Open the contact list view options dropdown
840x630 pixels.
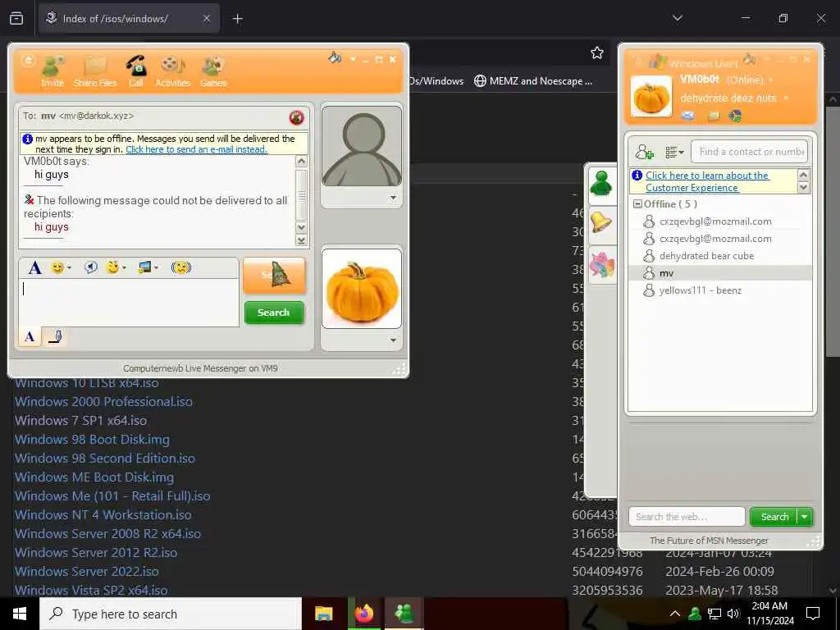pos(674,152)
